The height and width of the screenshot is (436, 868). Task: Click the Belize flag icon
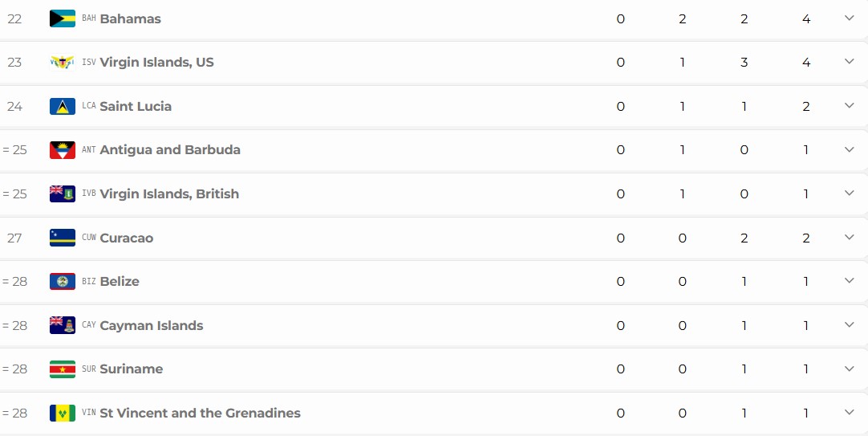click(x=63, y=281)
